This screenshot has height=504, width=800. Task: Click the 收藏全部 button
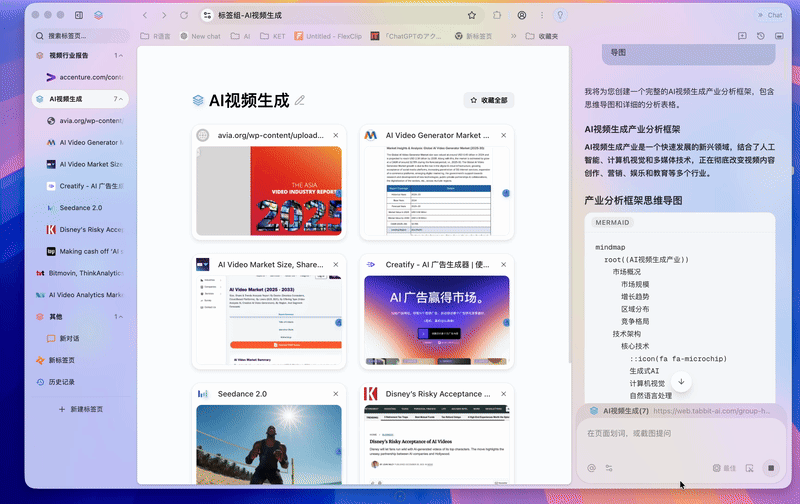click(489, 100)
